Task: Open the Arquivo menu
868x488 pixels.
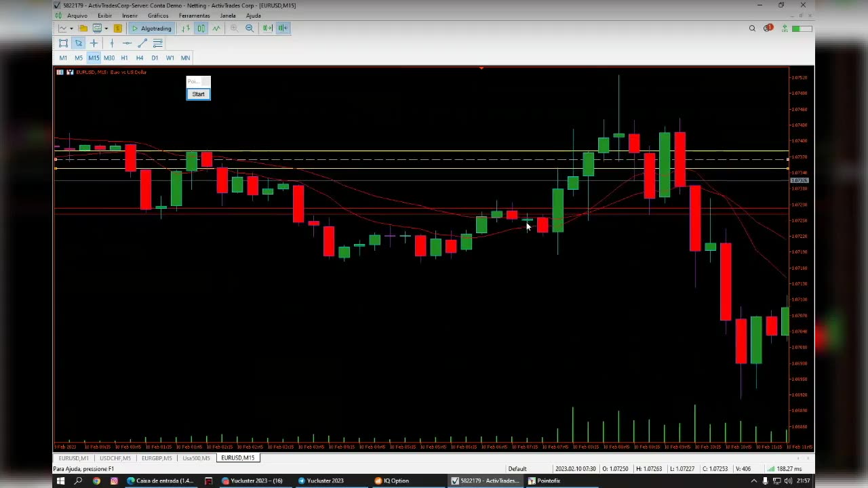Action: point(77,16)
